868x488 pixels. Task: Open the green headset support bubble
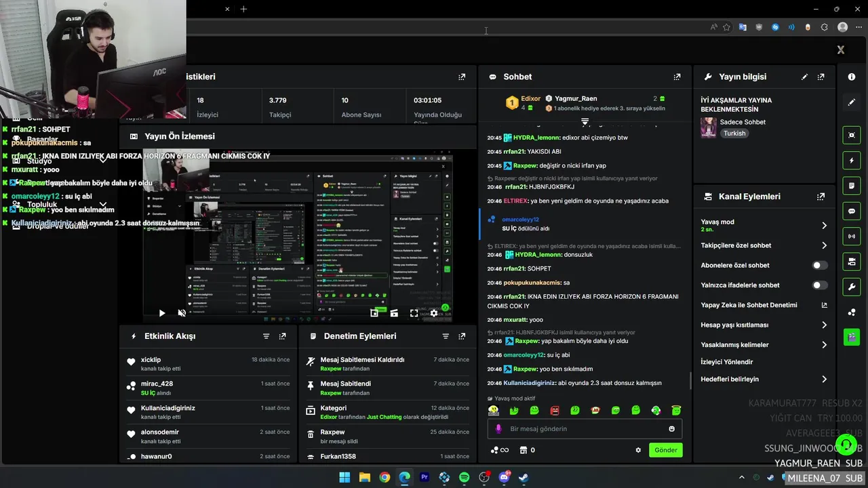coord(846,445)
